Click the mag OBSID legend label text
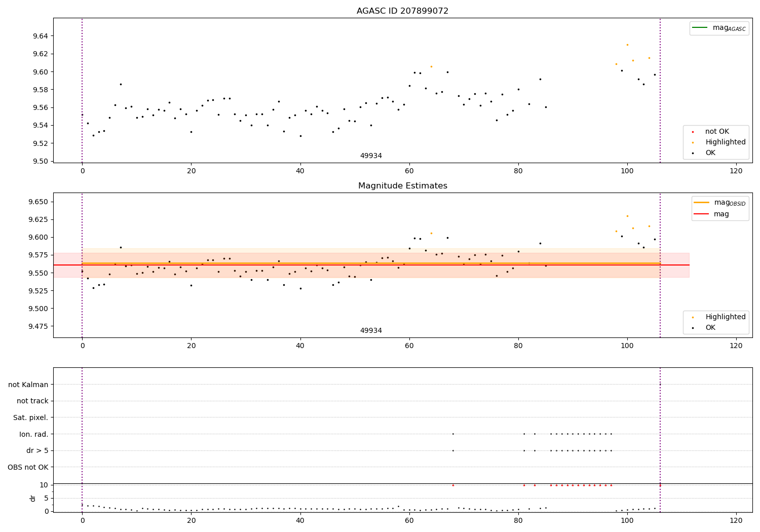Image resolution: width=760 pixels, height=532 pixels. 730,203
